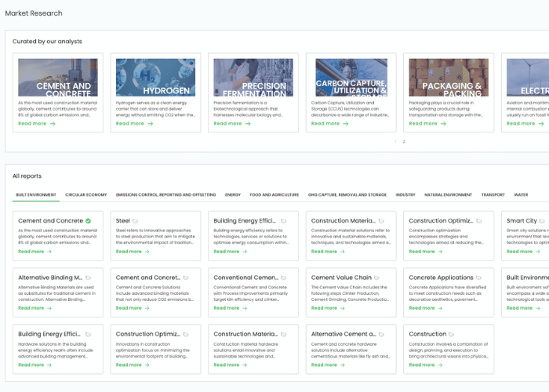The image size is (549, 392).
Task: Click the gray icon next to Alternative Cement a... title
Action: pos(381,334)
